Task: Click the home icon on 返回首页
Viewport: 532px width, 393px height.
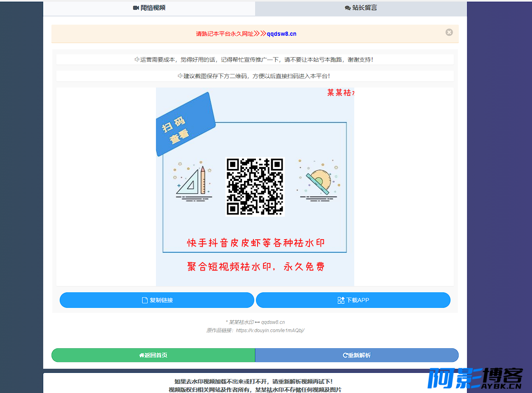Action: (x=142, y=355)
